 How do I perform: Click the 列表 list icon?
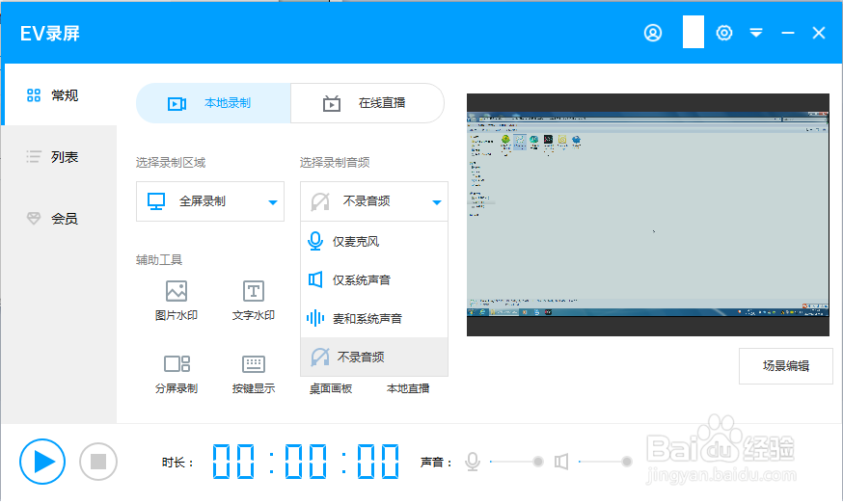coord(34,157)
